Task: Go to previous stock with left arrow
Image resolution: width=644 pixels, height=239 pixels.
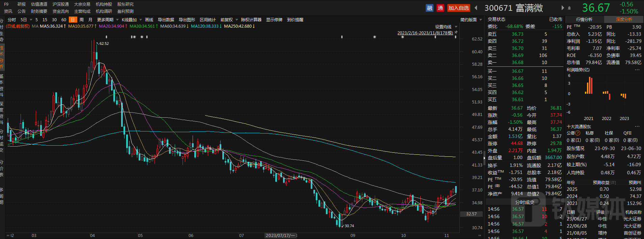Action: coord(476,8)
